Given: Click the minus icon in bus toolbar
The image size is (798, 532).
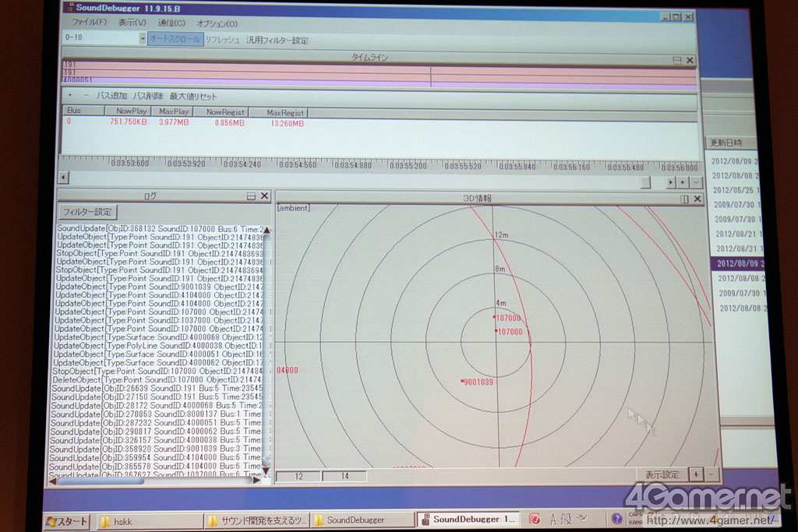Looking at the screenshot, I should [86, 95].
